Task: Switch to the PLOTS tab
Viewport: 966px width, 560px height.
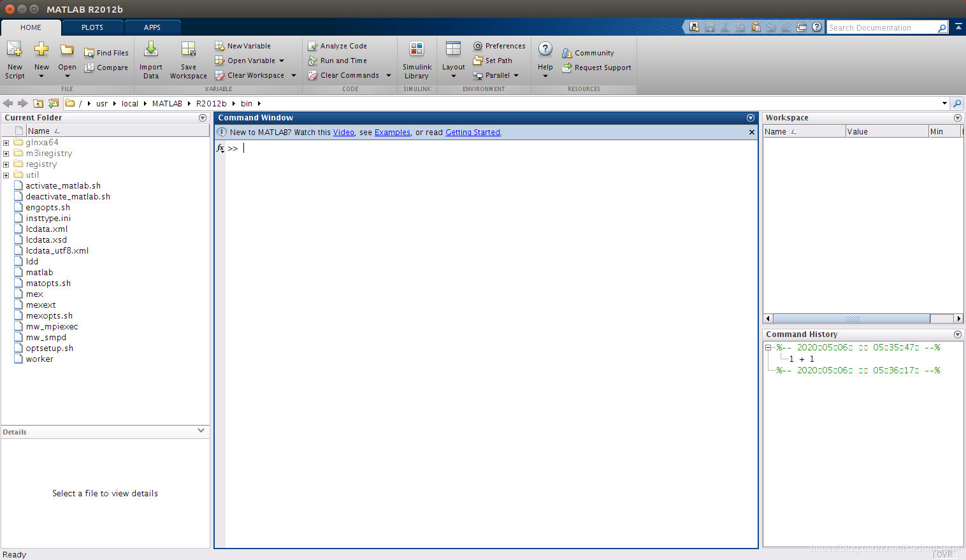Action: coord(92,27)
